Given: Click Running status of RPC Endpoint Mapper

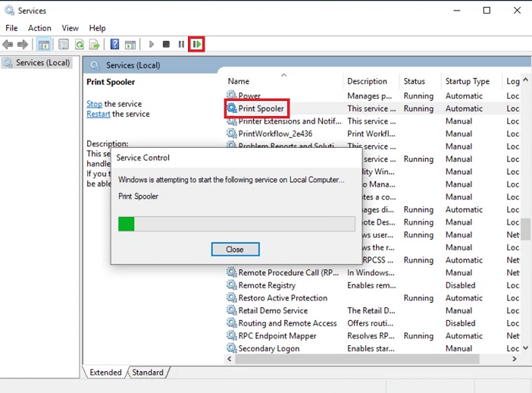Looking at the screenshot, I should 418,336.
